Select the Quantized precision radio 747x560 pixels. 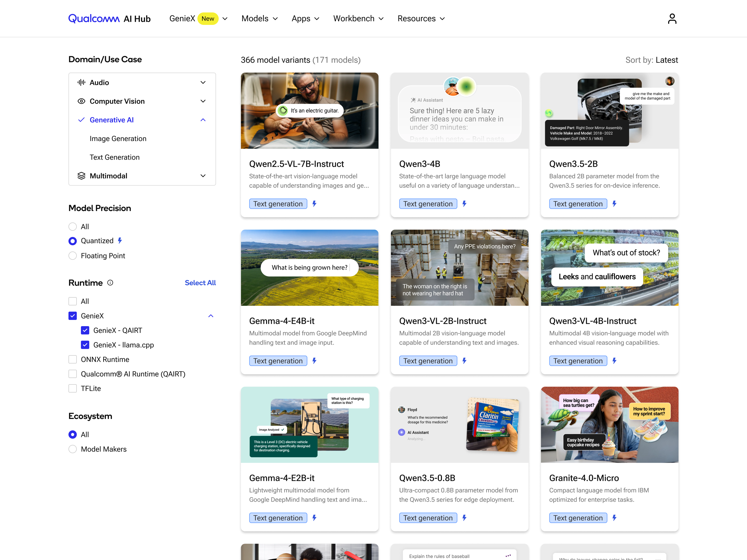click(x=73, y=241)
